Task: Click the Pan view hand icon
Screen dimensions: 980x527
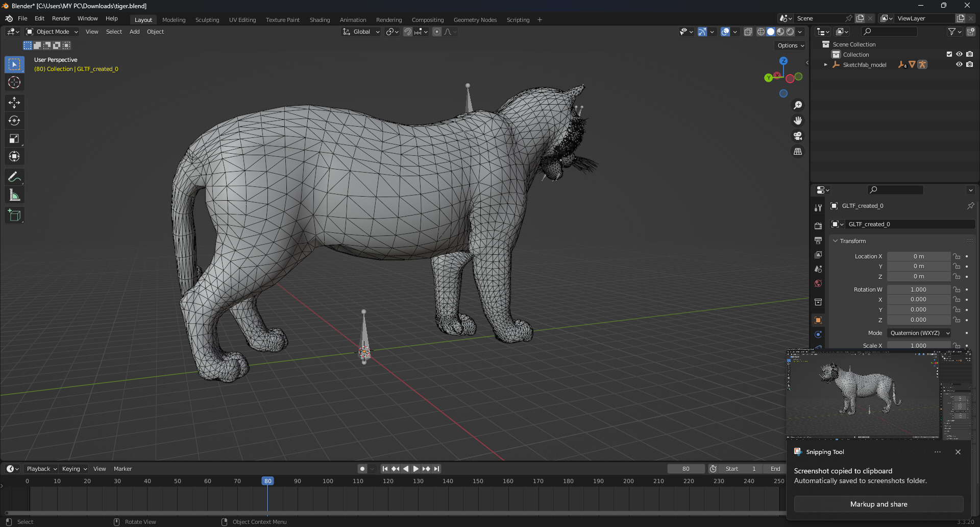Action: 798,121
